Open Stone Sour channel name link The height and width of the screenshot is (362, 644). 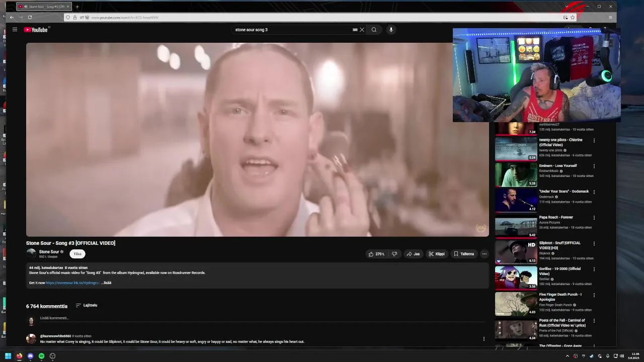tap(49, 252)
